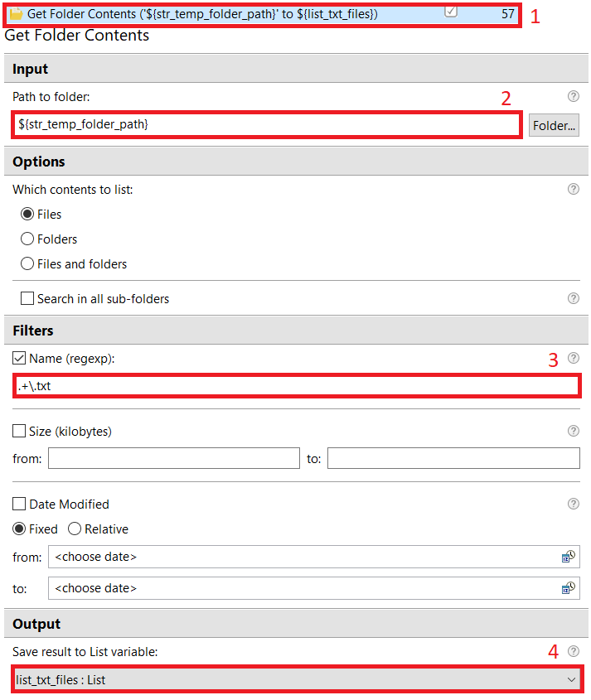Uncheck the Name (regexp) filter checkbox
Image resolution: width=591 pixels, height=700 pixels.
pyautogui.click(x=19, y=358)
